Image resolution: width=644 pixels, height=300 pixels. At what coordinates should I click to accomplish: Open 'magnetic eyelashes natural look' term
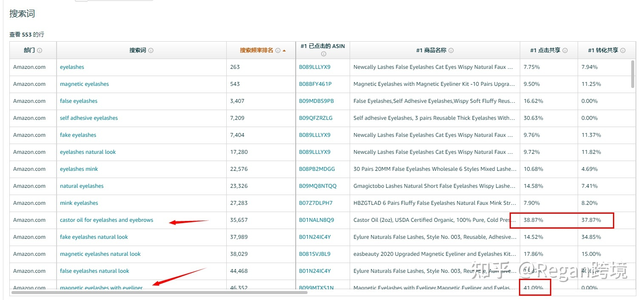[x=100, y=254]
